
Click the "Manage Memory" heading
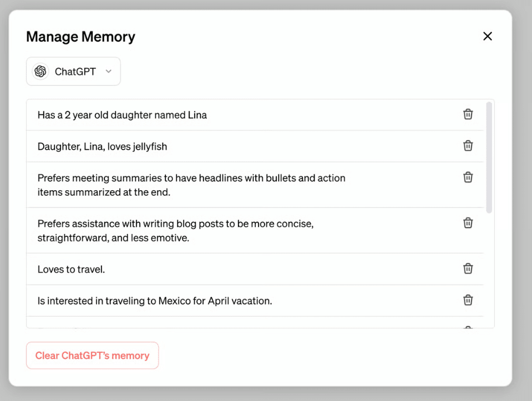(80, 37)
